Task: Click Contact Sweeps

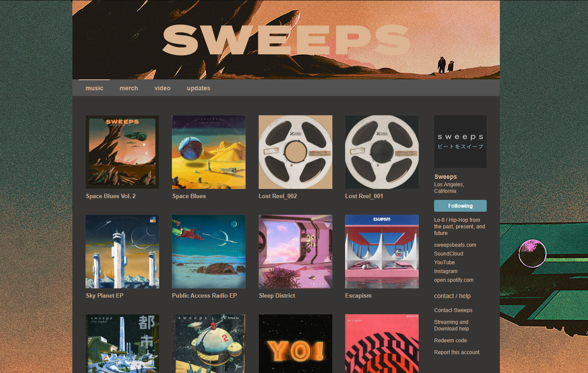Action: click(453, 310)
